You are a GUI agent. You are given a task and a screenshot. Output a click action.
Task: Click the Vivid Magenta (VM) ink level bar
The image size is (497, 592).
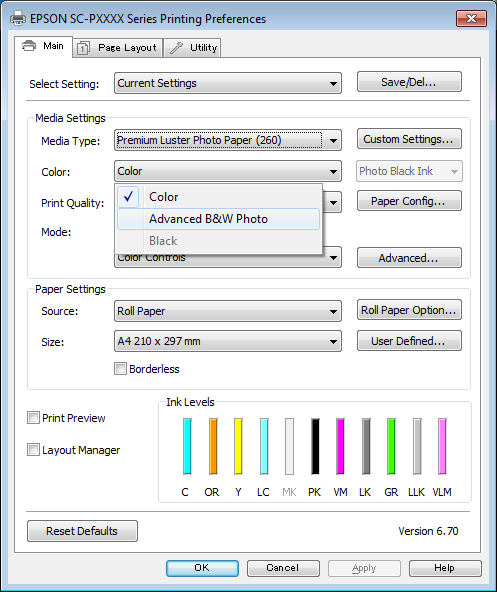click(x=340, y=446)
